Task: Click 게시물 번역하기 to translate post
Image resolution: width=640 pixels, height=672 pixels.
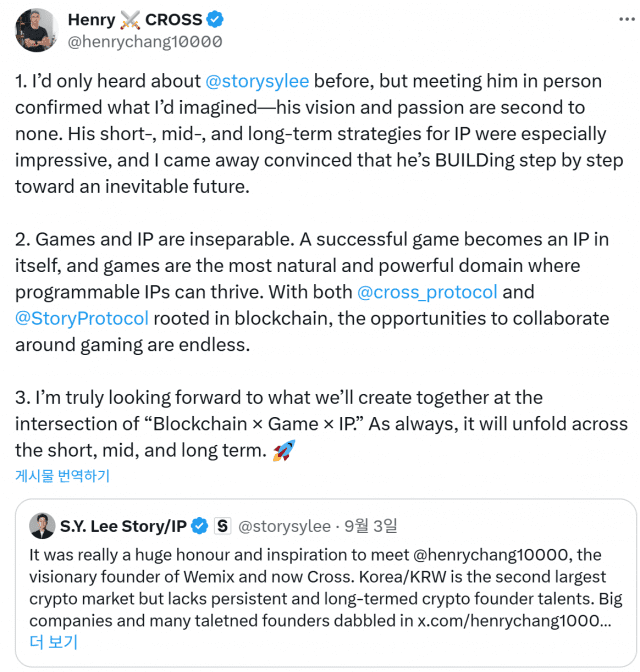Action: 62,476
